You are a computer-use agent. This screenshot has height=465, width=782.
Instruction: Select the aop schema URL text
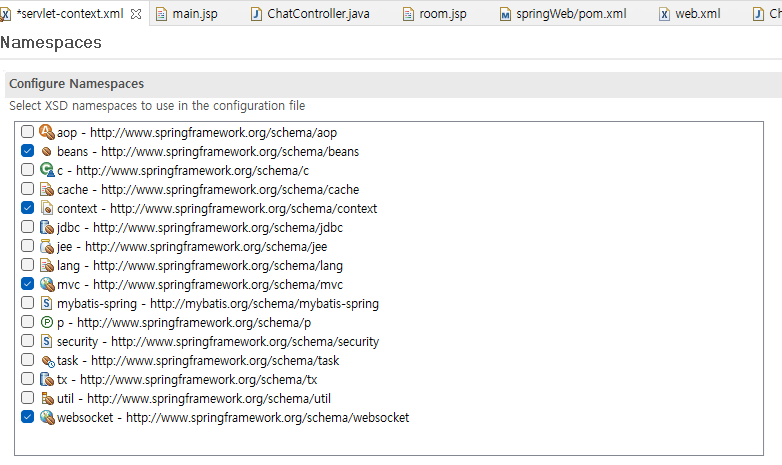[x=213, y=133]
